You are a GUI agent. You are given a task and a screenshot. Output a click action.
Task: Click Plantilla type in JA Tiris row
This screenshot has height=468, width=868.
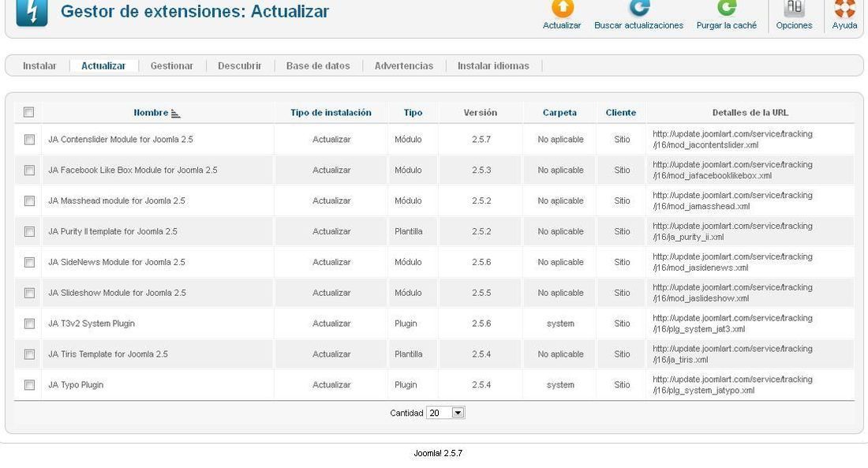[x=409, y=354]
